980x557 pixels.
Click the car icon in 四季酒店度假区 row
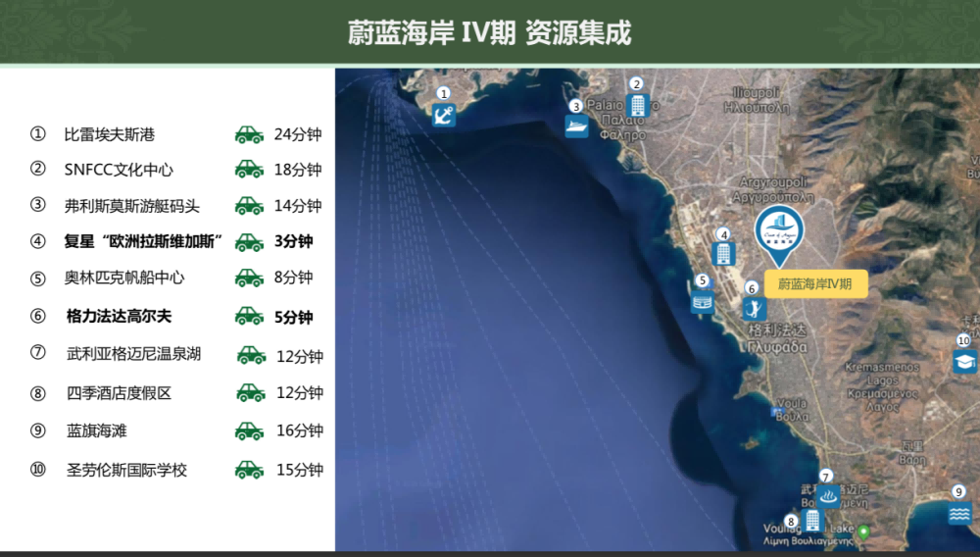click(x=251, y=392)
